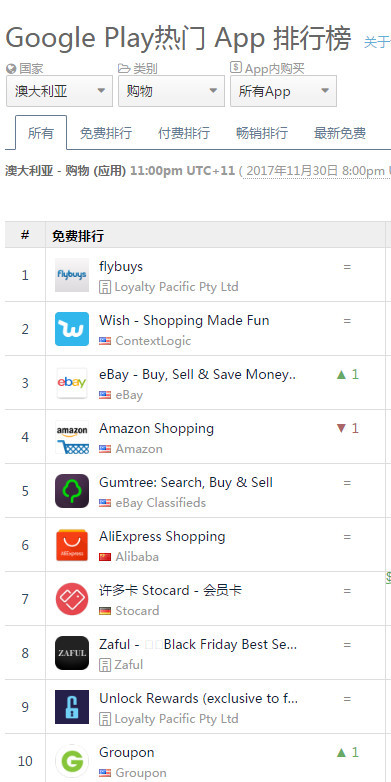This screenshot has height=782, width=391.
Task: Open the AliExpress orange app icon
Action: (x=72, y=545)
